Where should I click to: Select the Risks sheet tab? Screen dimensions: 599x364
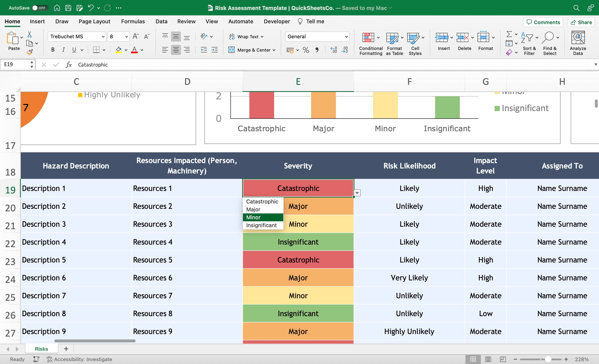pos(41,348)
